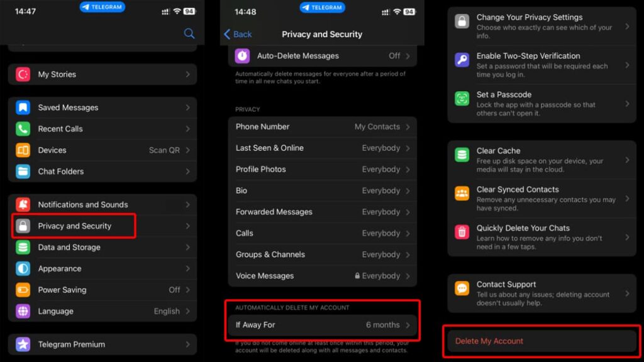Expand the If Away For 6 months option

322,325
